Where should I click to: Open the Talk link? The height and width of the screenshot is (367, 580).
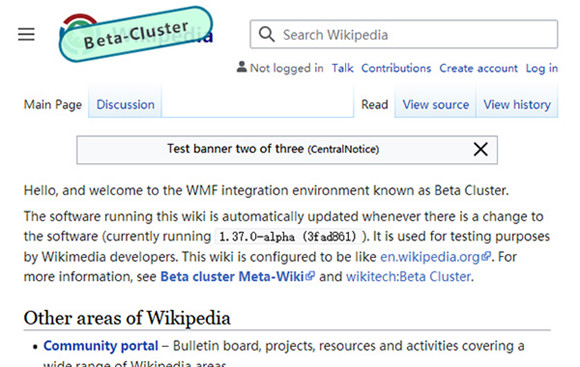(x=343, y=68)
